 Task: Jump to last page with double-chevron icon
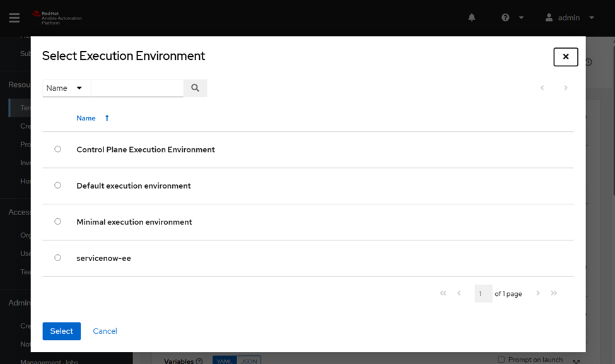554,293
